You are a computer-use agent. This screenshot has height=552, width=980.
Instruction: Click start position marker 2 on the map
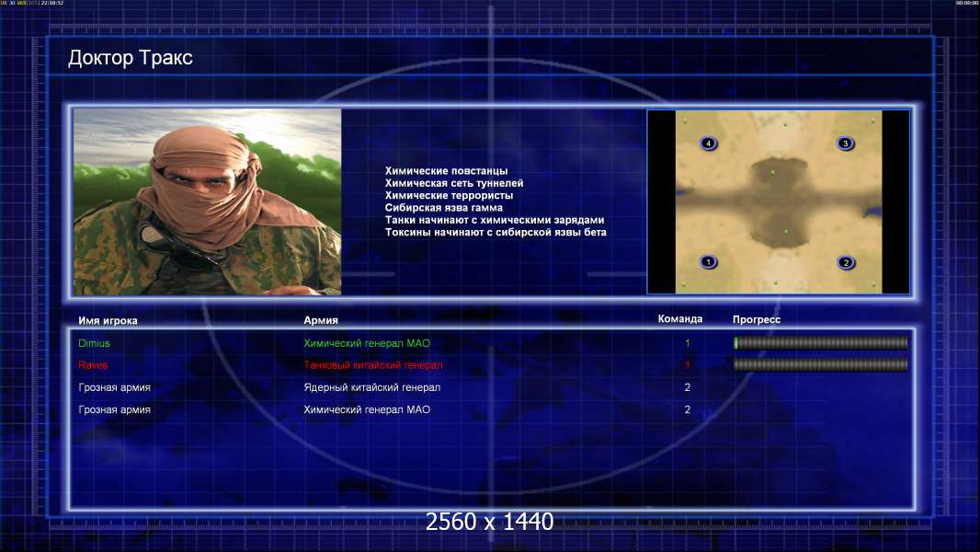click(846, 262)
